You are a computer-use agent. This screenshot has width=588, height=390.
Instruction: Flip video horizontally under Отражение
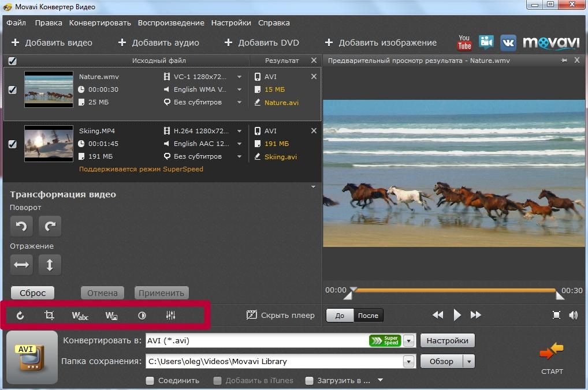[x=21, y=265]
